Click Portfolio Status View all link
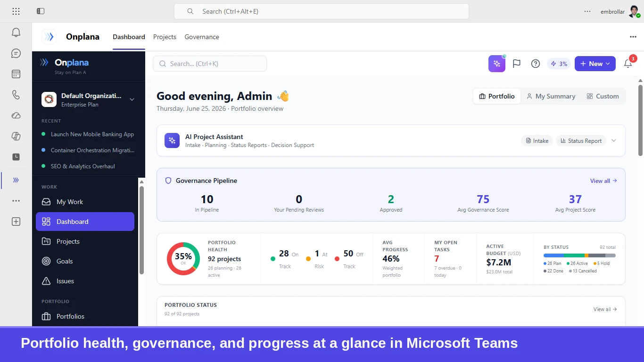 605,309
